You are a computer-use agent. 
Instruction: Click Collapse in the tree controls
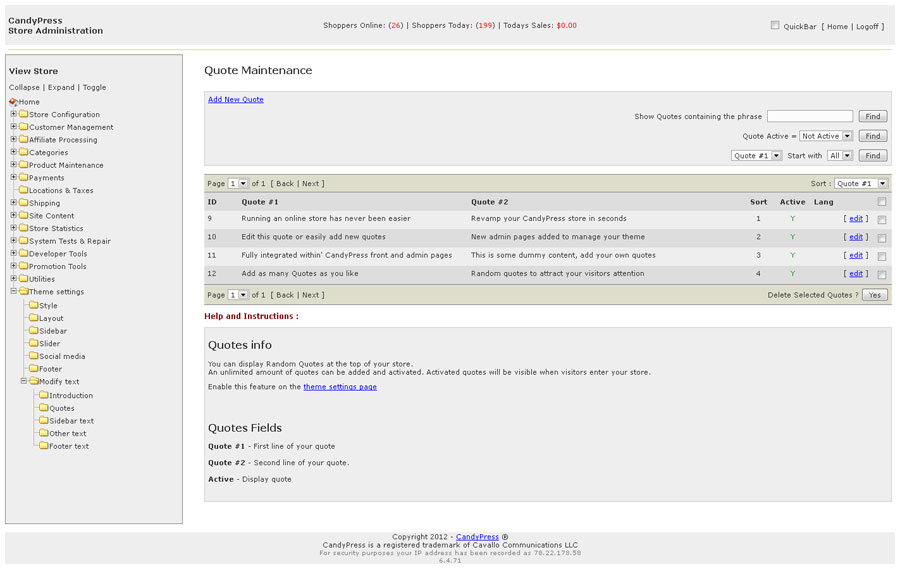coord(24,87)
